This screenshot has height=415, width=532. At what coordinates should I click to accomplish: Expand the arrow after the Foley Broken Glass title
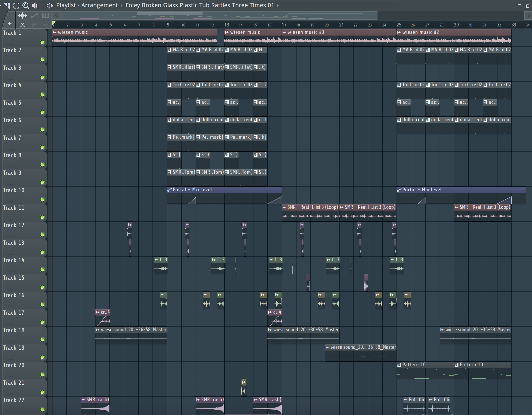tap(278, 5)
